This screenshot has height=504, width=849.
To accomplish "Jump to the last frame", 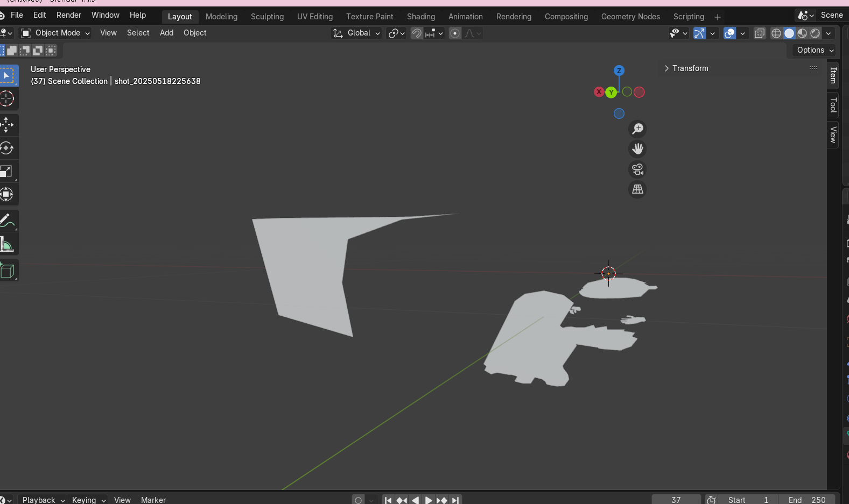I will pyautogui.click(x=455, y=500).
